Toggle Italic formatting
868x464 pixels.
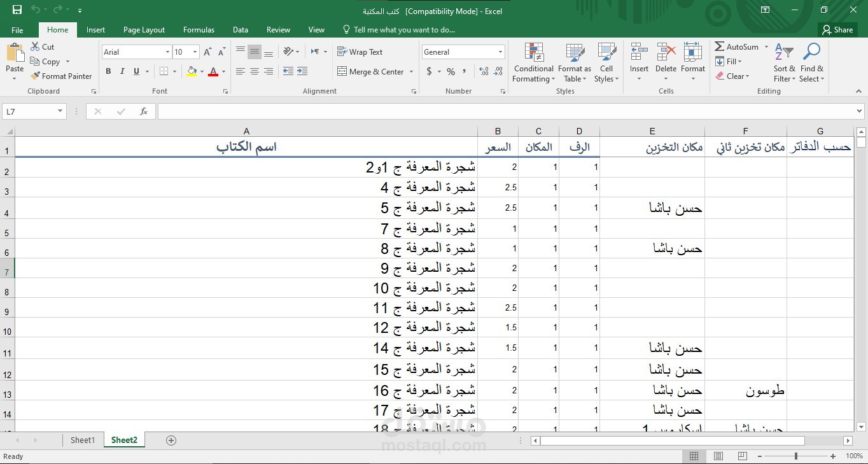(122, 71)
